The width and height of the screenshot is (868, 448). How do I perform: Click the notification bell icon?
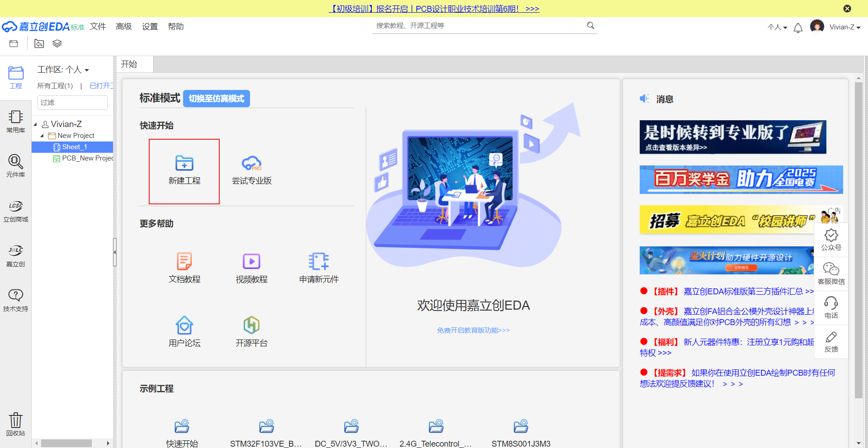(x=798, y=28)
